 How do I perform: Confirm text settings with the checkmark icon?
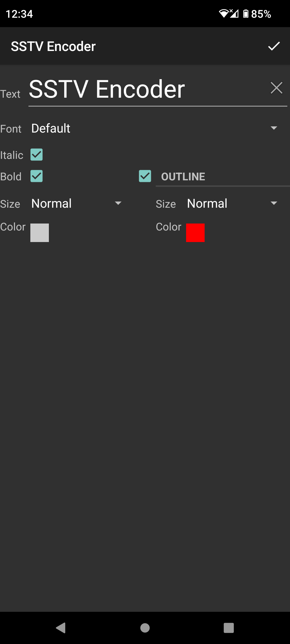click(x=274, y=46)
